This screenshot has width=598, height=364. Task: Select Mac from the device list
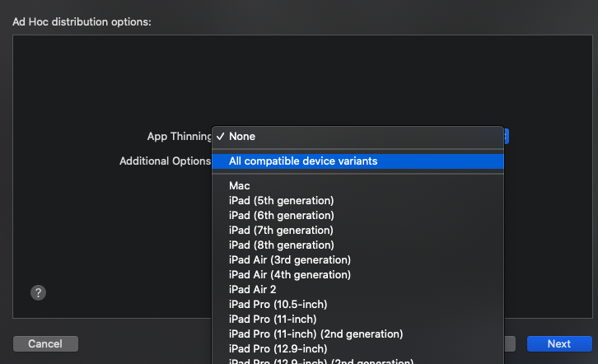(357, 186)
